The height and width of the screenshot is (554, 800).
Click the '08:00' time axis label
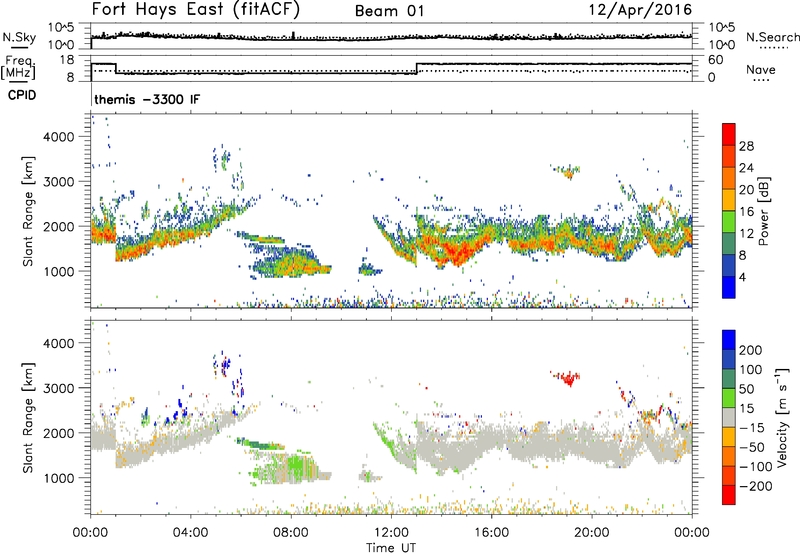pos(291,533)
